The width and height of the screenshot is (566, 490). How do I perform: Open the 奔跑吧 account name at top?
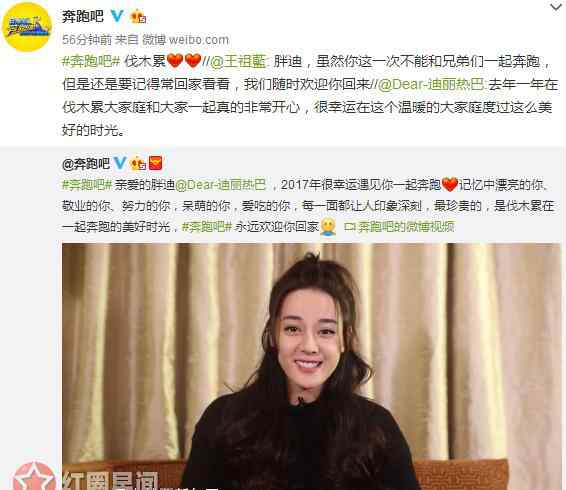coord(83,17)
